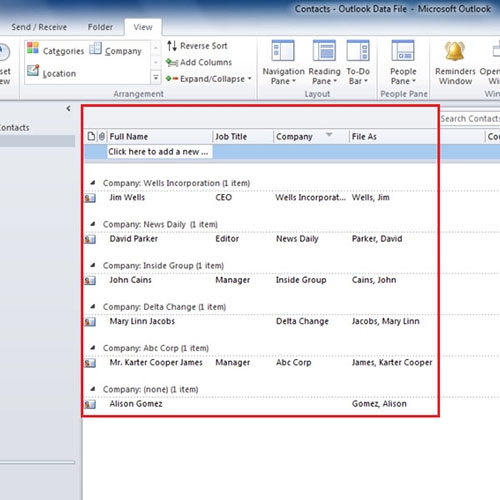This screenshot has width=500, height=500.
Task: Select John Cains contact card icon
Action: coord(90,281)
